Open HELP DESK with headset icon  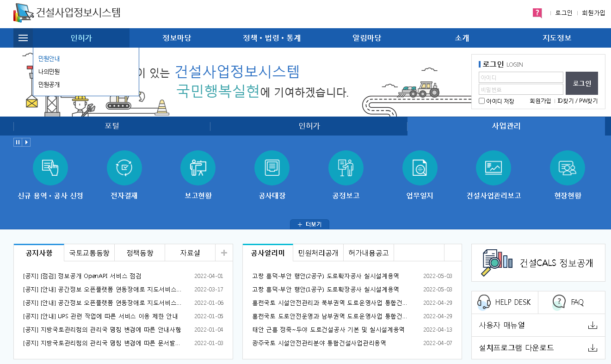click(x=505, y=302)
